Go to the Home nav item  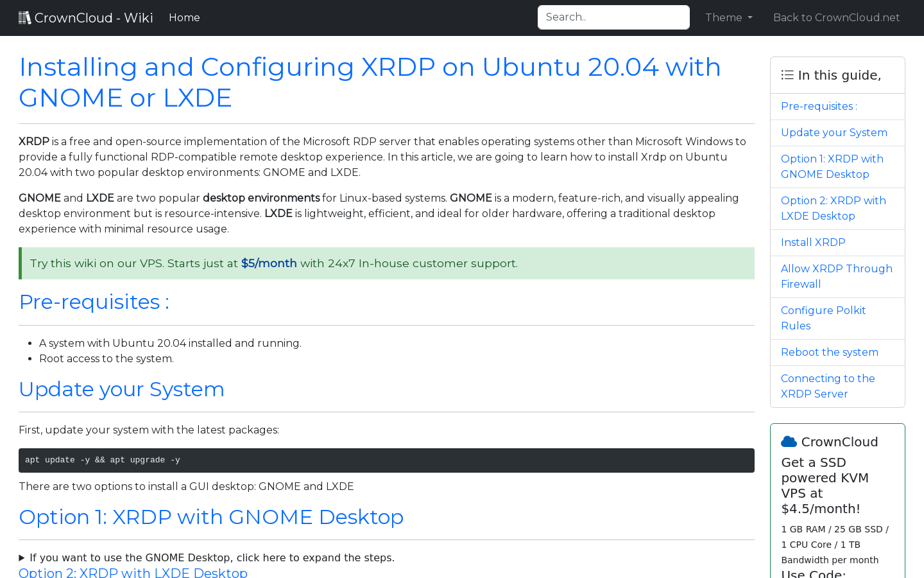tap(184, 17)
